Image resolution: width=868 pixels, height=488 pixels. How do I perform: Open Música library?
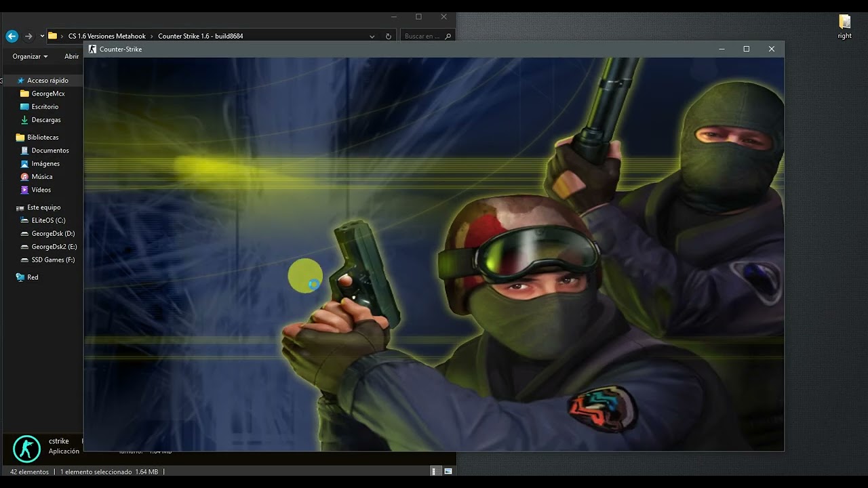pos(42,177)
